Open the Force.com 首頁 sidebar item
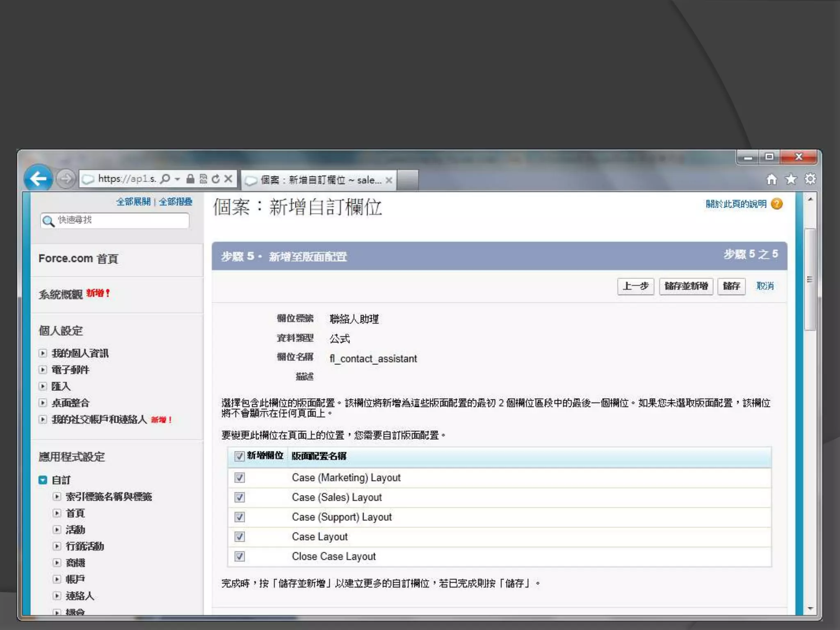Image resolution: width=840 pixels, height=630 pixels. pyautogui.click(x=78, y=259)
